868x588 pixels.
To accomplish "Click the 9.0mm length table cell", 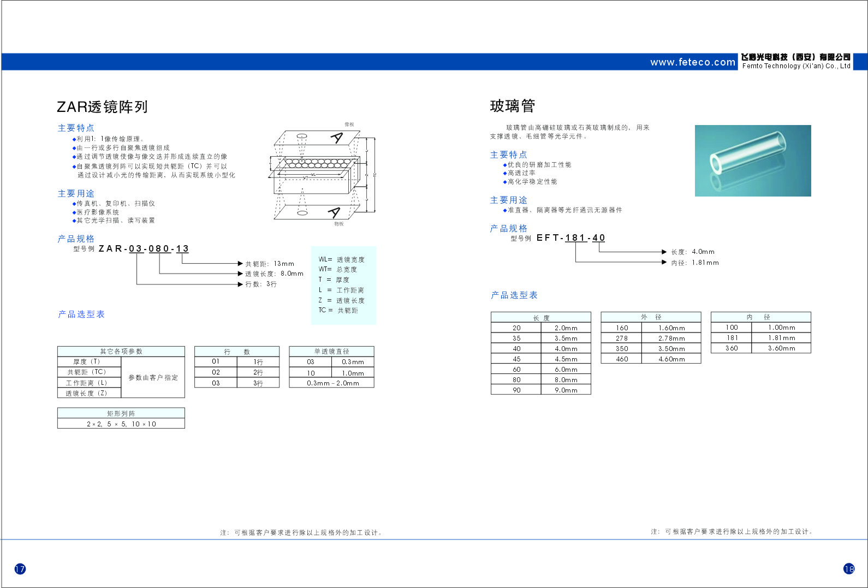I will [x=566, y=390].
